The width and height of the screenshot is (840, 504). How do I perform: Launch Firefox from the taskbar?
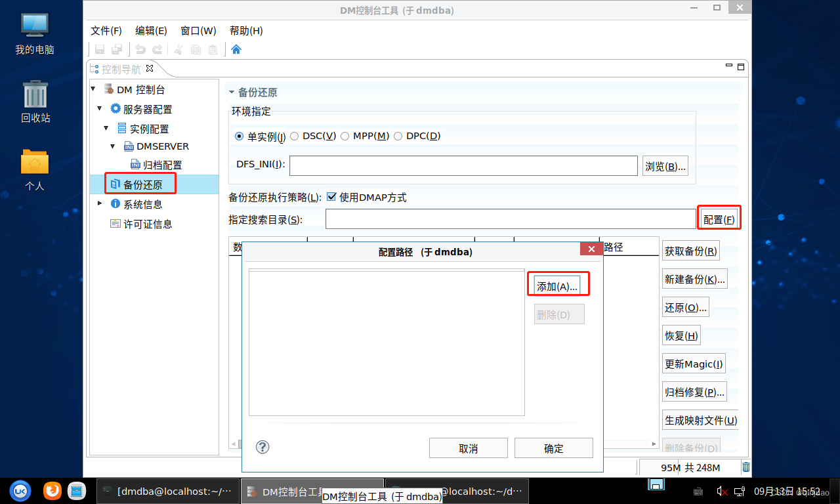coord(52,490)
